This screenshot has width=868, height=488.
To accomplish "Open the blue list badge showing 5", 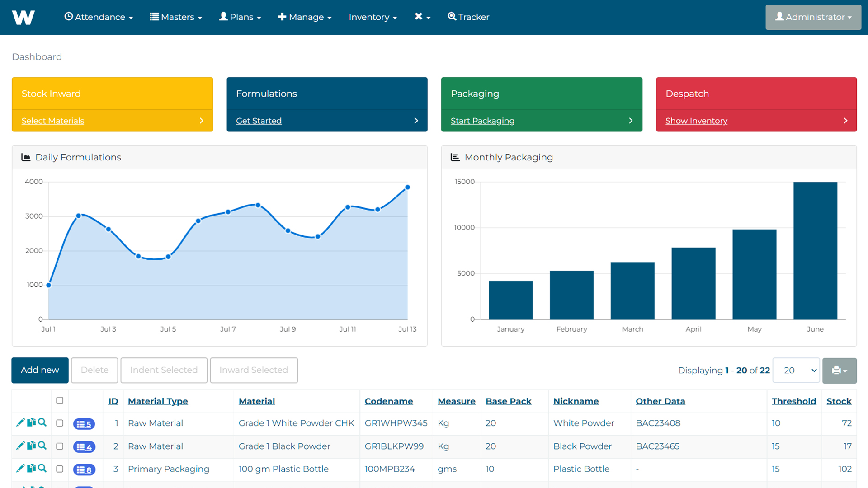I will (84, 424).
